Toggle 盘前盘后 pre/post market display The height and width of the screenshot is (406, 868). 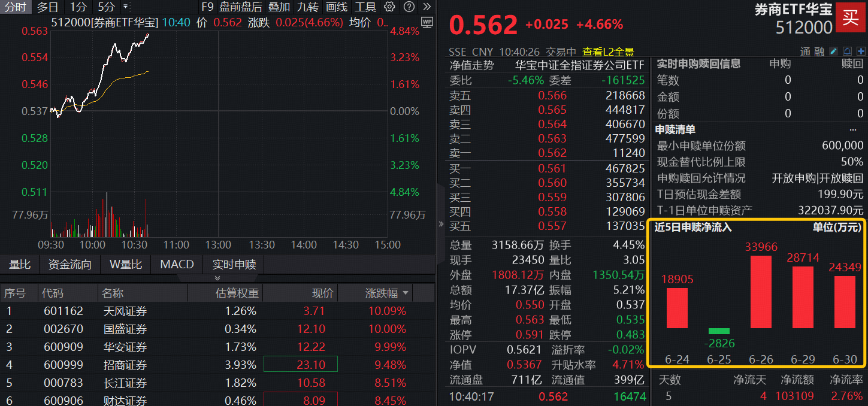pos(241,7)
